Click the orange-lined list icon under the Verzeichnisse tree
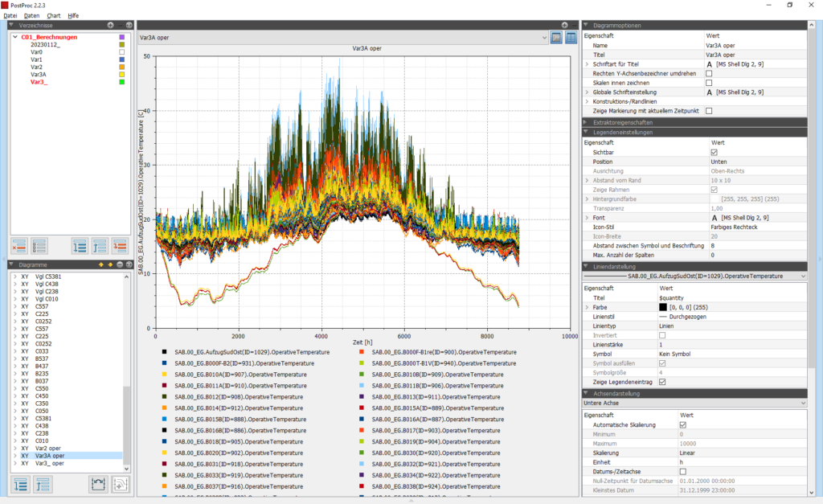Viewport: 823px width, 504px height. click(x=120, y=246)
